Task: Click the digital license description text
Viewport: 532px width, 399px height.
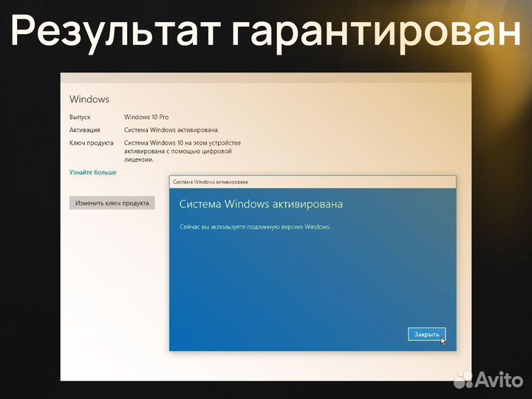Action: [183, 151]
